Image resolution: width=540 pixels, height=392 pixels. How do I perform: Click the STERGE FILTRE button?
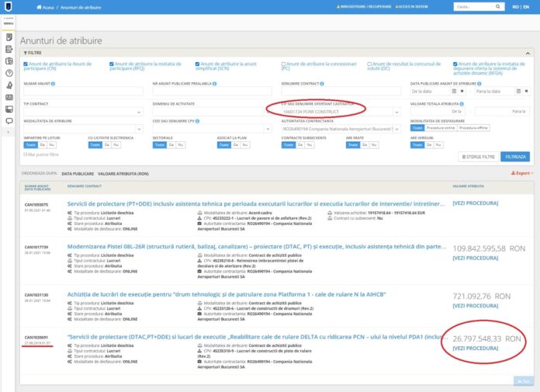point(479,156)
